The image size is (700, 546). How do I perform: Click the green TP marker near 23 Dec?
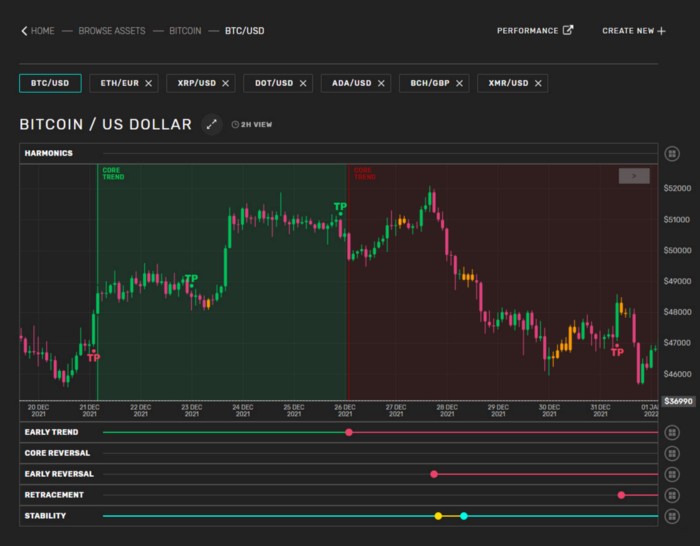(x=191, y=279)
